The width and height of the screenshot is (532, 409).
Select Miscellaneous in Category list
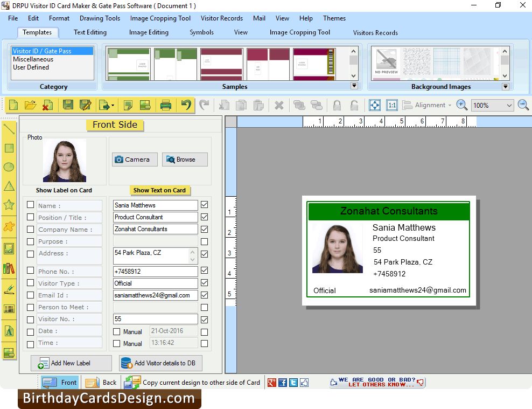[33, 59]
